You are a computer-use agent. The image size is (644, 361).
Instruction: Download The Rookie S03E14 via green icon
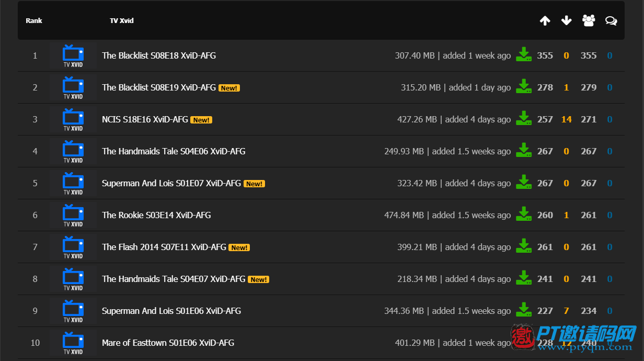(524, 215)
